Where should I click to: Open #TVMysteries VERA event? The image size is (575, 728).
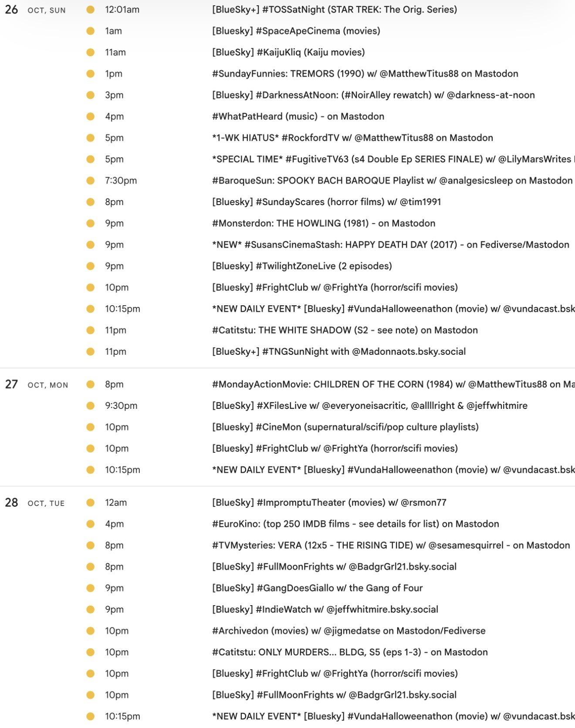390,545
